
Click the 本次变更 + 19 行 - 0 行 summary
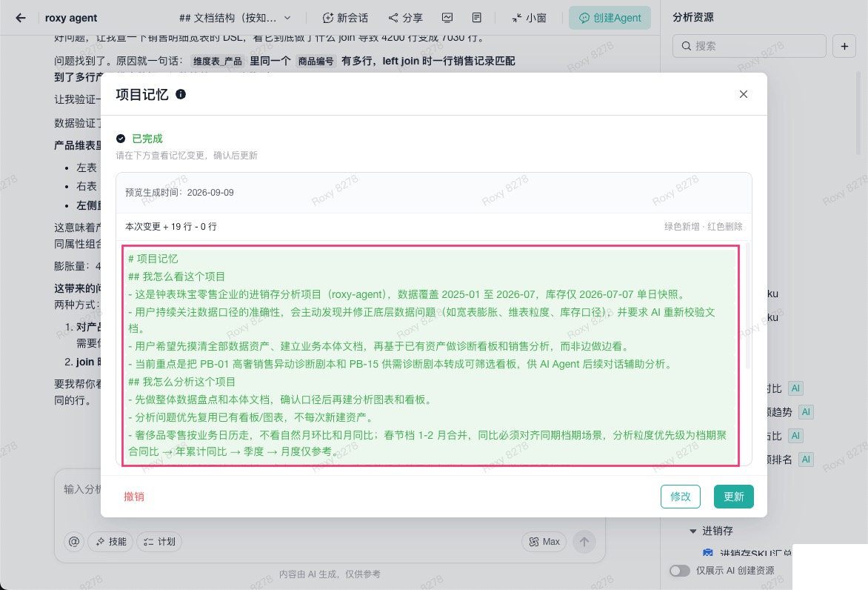coord(171,227)
